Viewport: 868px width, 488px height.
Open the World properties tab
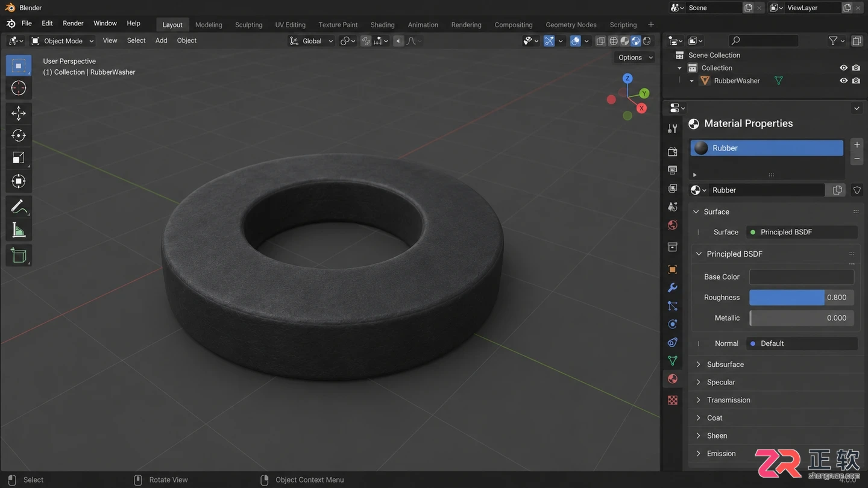673,225
